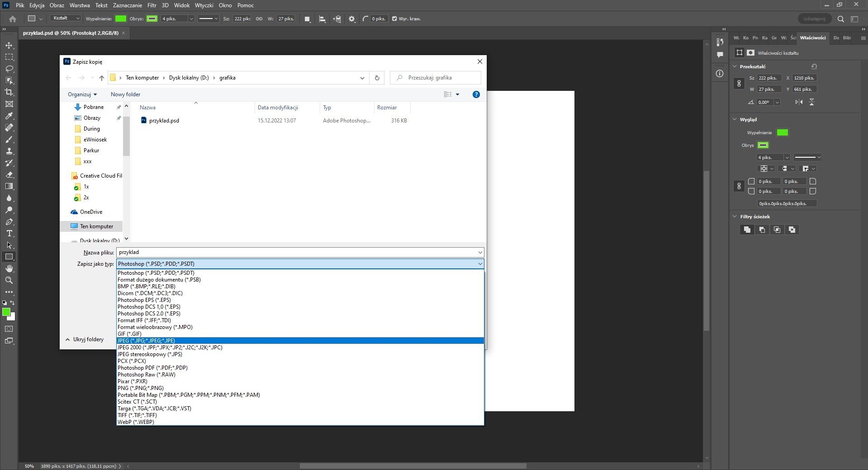Open the Wypełnienie fill swatch in options bar
The height and width of the screenshot is (470, 868).
pos(121,19)
